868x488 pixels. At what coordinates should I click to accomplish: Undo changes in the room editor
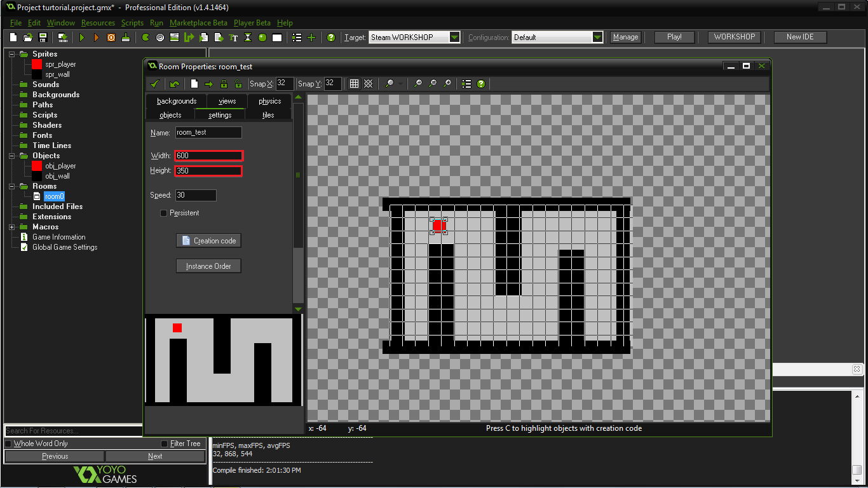pos(174,83)
